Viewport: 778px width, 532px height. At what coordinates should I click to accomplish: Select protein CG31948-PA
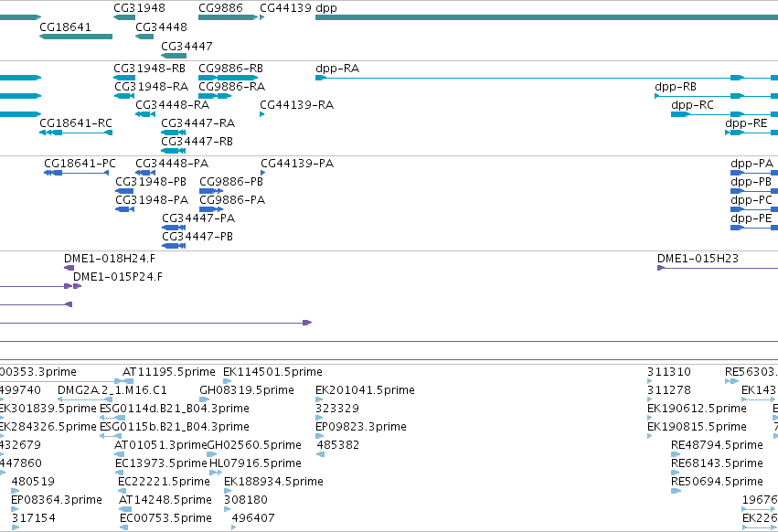pyautogui.click(x=152, y=200)
